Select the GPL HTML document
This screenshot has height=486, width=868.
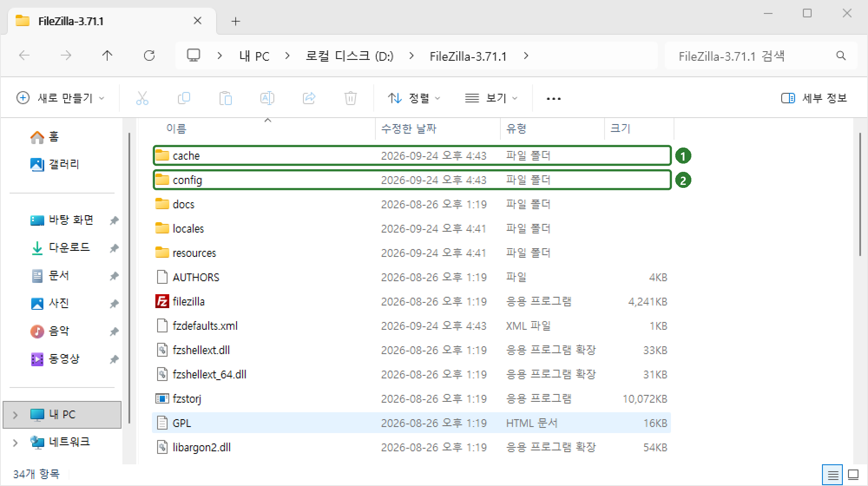411,423
